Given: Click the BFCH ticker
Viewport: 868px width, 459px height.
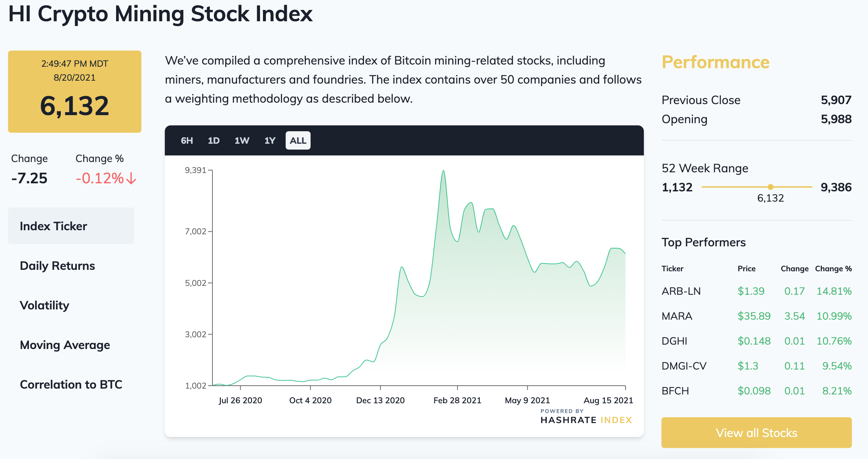Looking at the screenshot, I should 675,391.
